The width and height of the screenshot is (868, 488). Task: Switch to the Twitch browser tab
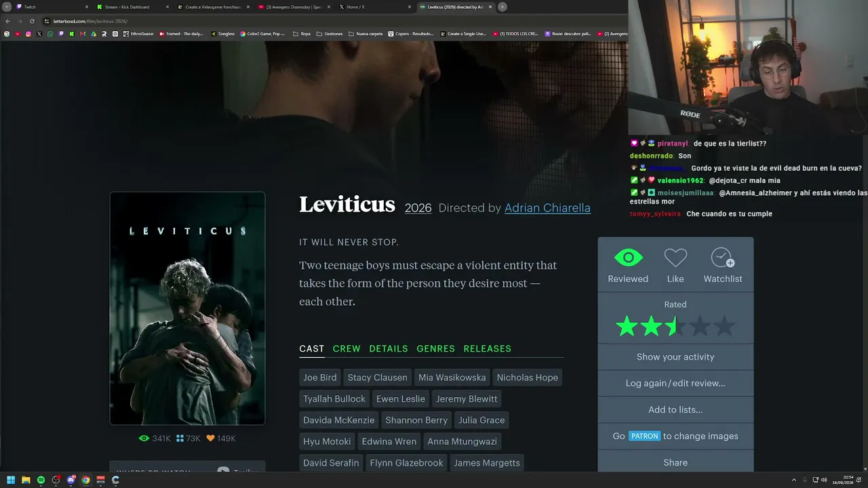tap(53, 7)
